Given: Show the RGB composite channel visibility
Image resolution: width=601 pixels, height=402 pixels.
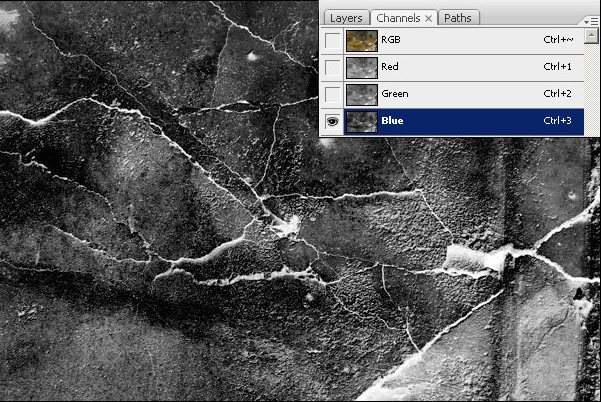Looking at the screenshot, I should (x=332, y=40).
